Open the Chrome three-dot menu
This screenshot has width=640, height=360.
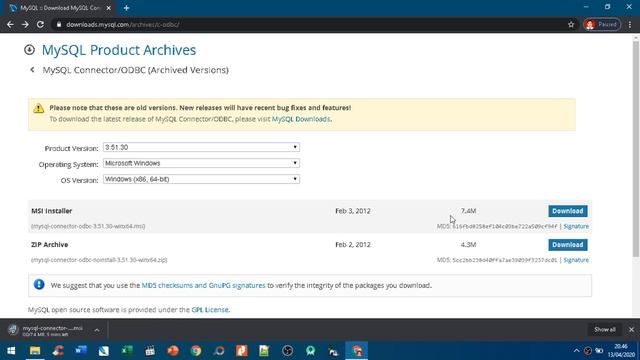[630, 24]
